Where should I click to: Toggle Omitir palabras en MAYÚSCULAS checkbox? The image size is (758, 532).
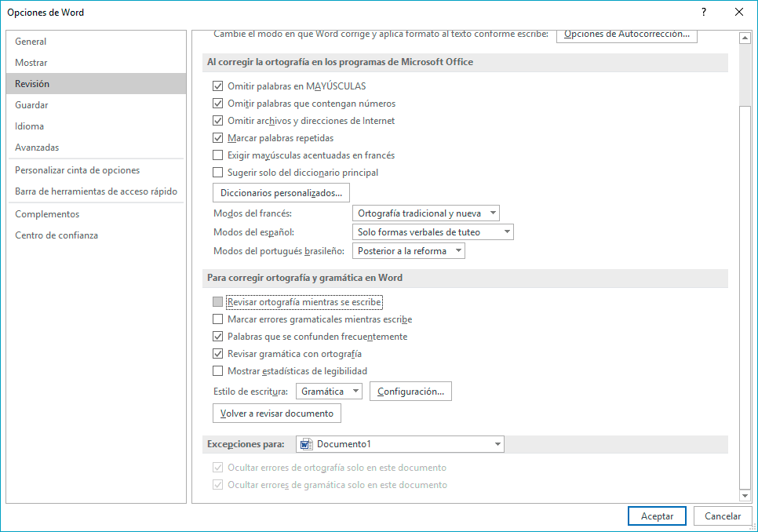218,86
